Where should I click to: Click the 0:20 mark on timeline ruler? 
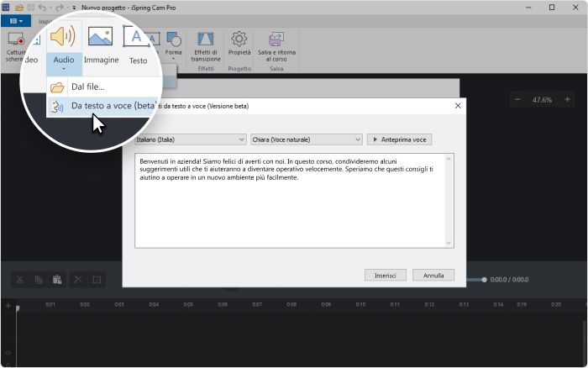pos(556,304)
